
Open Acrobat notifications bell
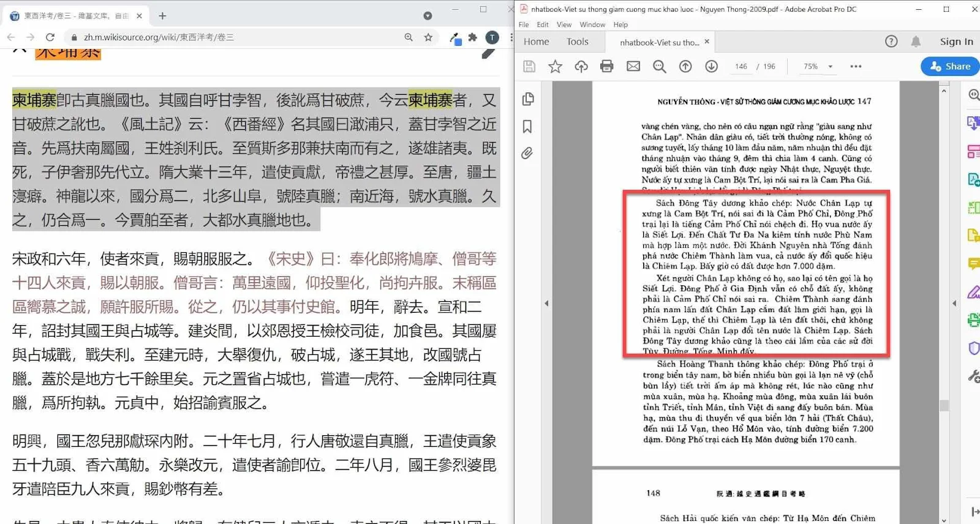pyautogui.click(x=916, y=42)
